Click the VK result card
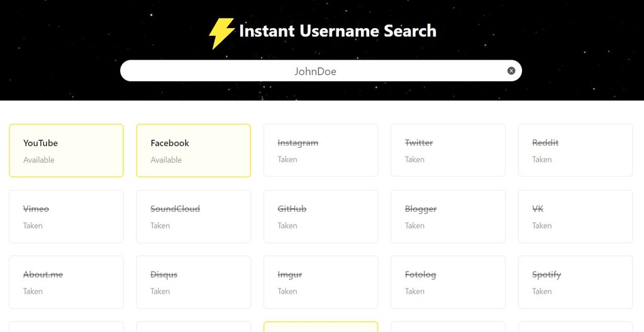This screenshot has width=644, height=332. [575, 216]
